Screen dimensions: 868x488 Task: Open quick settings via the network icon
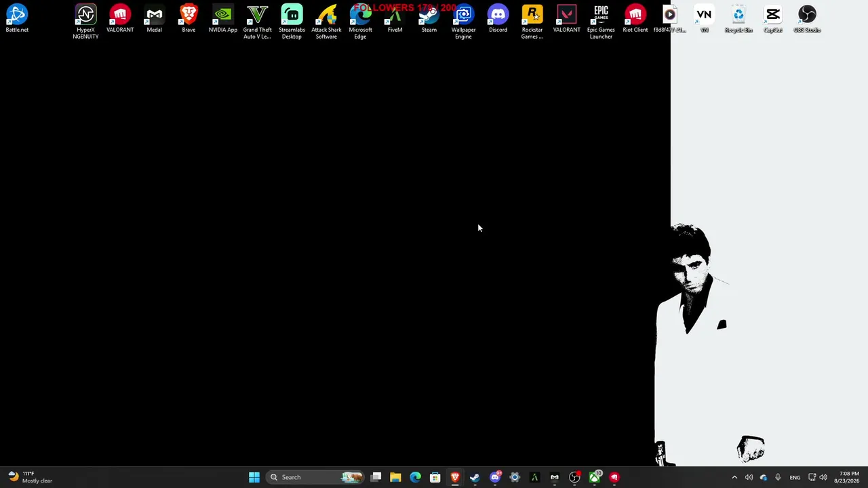[x=812, y=477]
